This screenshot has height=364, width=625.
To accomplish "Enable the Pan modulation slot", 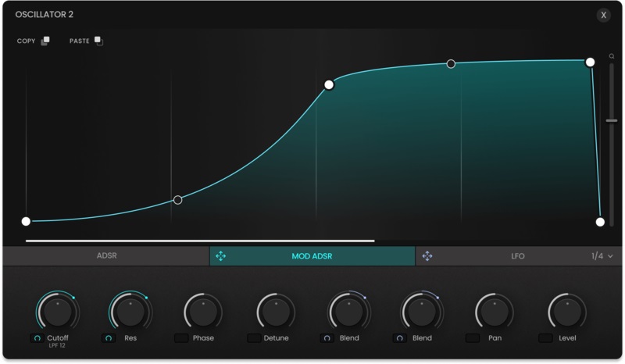I will [x=473, y=338].
